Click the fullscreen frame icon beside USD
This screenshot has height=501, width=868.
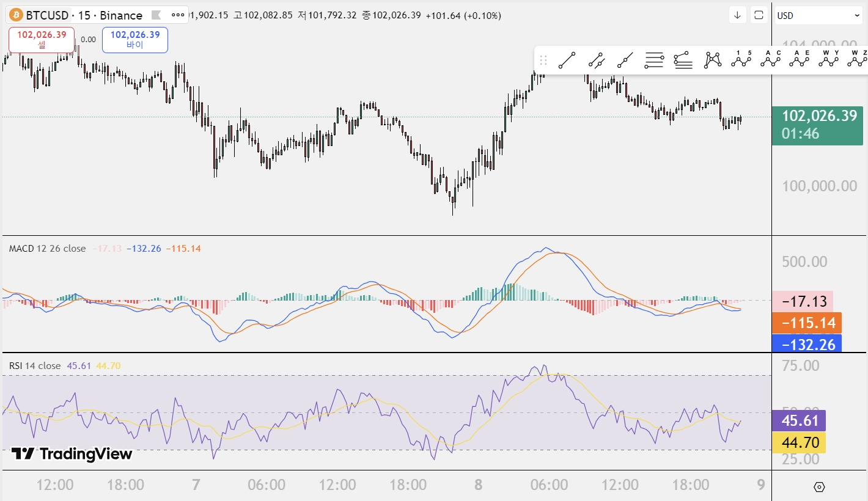click(759, 15)
